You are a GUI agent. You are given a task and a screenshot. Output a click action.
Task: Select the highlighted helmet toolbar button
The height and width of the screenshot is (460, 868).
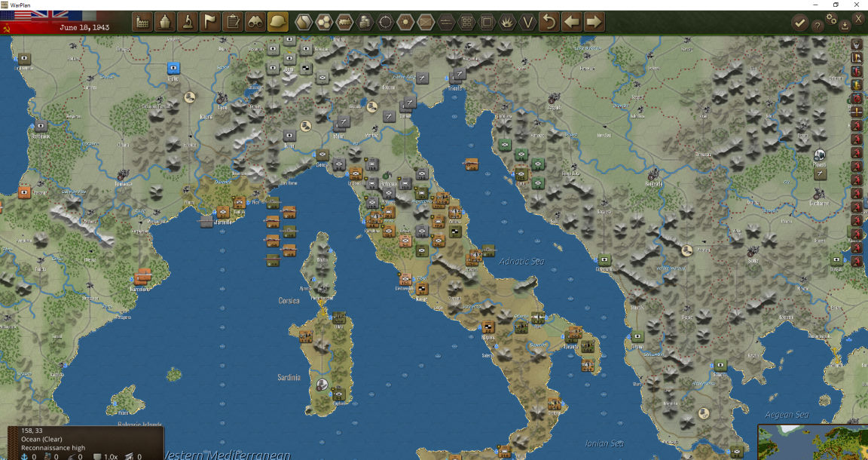pos(278,22)
